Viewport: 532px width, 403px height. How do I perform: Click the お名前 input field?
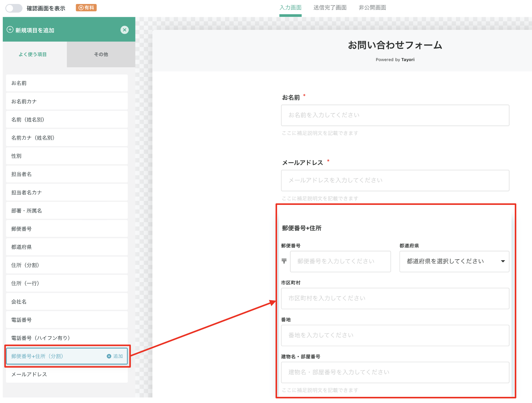[395, 115]
